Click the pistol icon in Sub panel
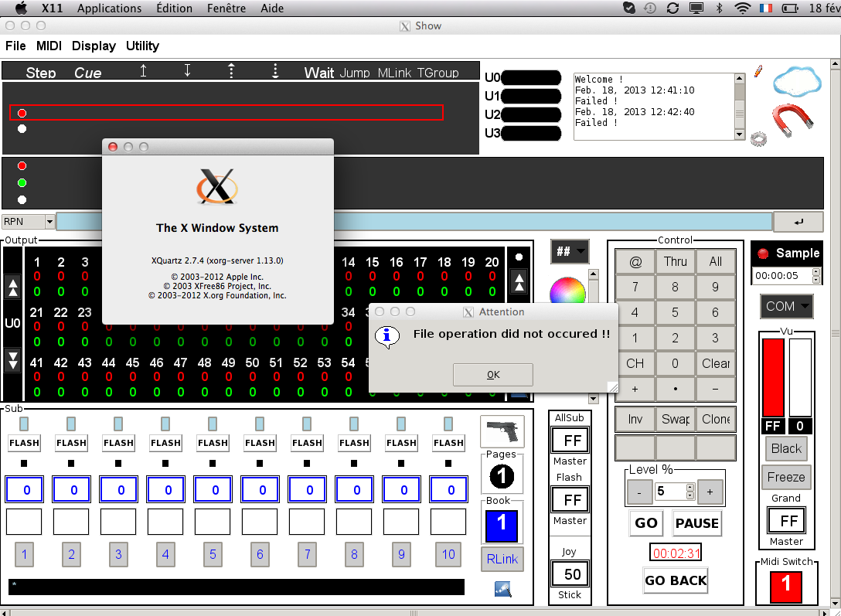 tap(502, 431)
